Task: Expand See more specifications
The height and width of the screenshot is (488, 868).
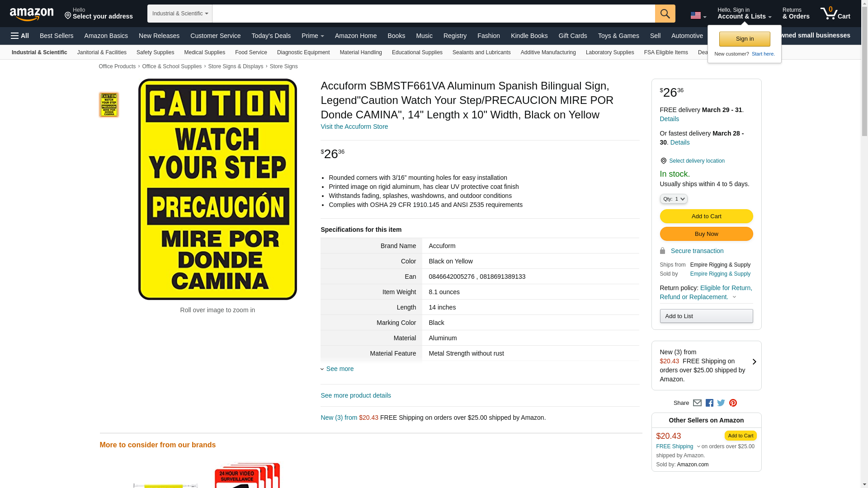Action: pos(337,369)
